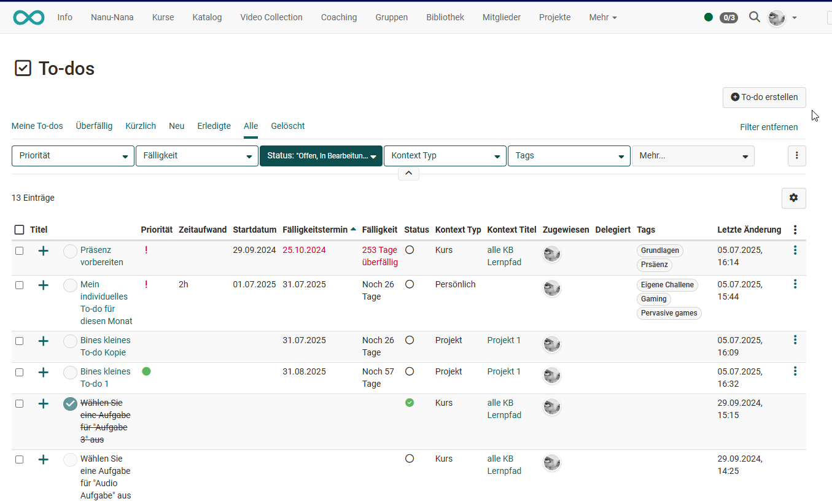Click the Filter entfernen link
The width and height of the screenshot is (832, 504).
coord(769,127)
